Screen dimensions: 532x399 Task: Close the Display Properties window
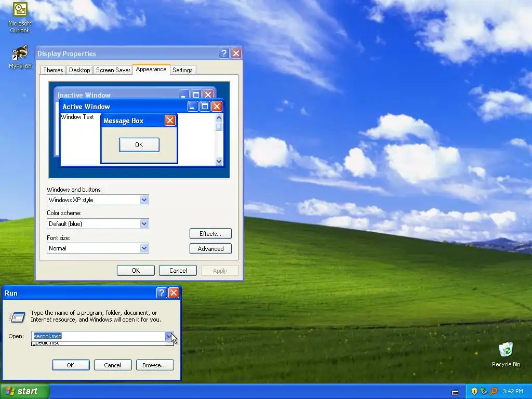pyautogui.click(x=236, y=54)
